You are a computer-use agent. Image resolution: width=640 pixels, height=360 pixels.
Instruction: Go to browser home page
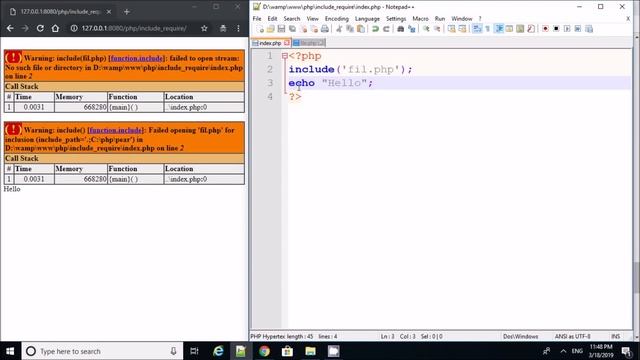55,28
